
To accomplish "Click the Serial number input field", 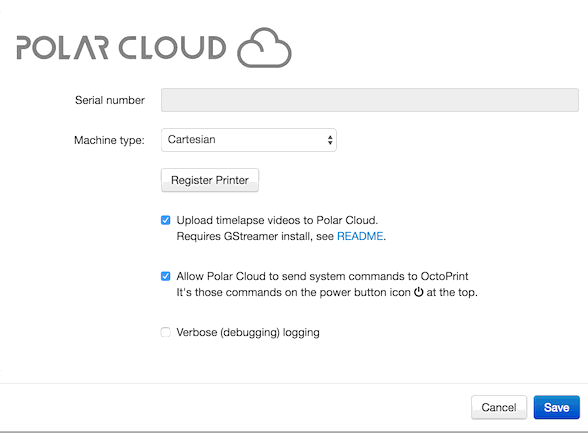I will click(370, 100).
